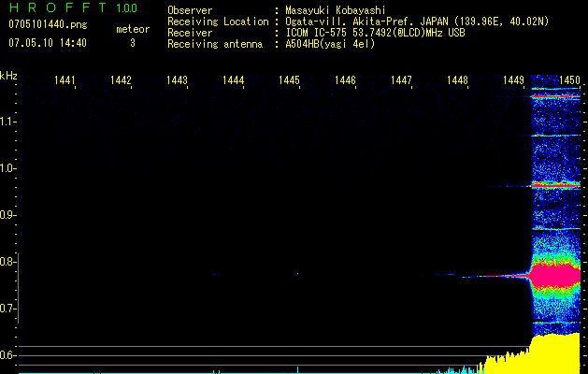Click the A504HB(yagi 4el) antenna text
The width and height of the screenshot is (588, 374).
point(330,44)
